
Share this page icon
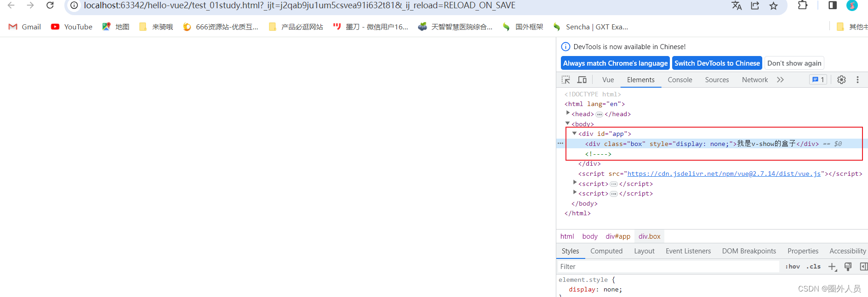pos(755,6)
